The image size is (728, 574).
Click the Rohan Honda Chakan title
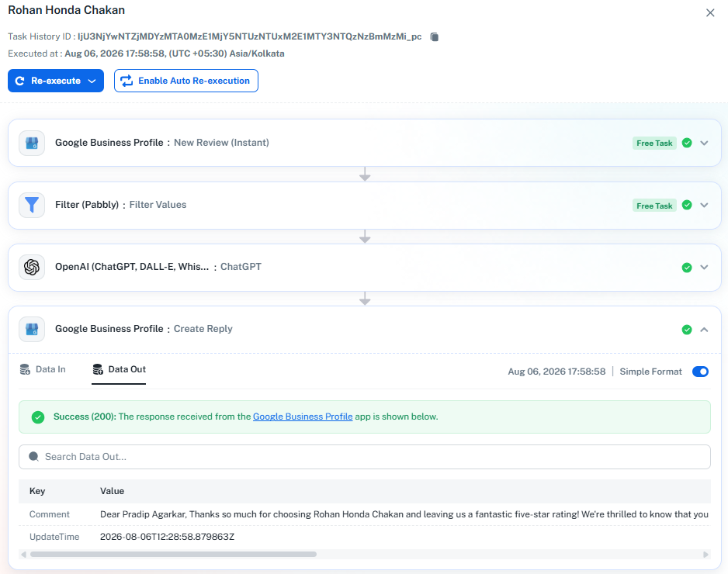tap(67, 10)
